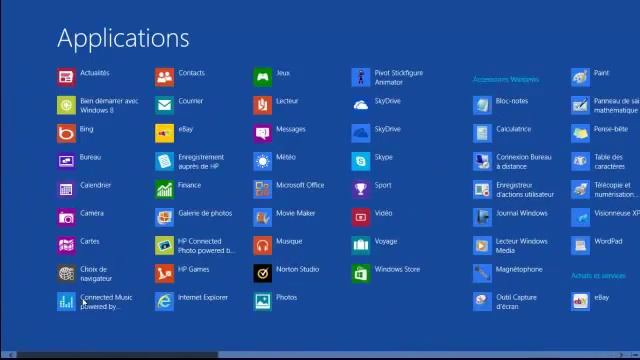Image resolution: width=640 pixels, height=360 pixels.
Task: Open Galerie de photos icon
Action: (164, 218)
